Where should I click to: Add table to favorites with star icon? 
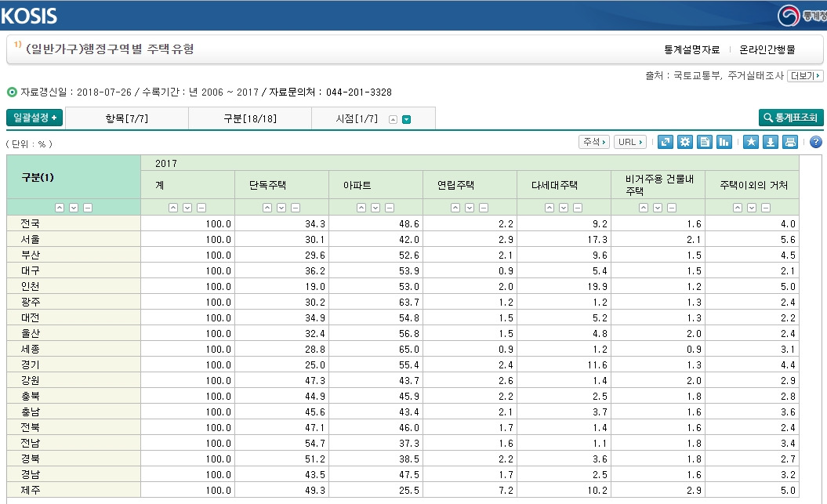coord(751,142)
